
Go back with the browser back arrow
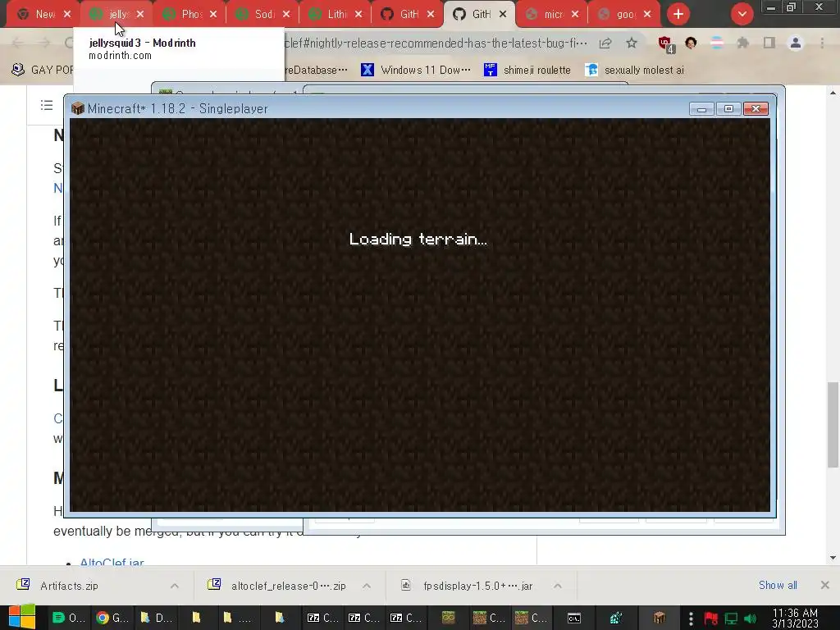(x=17, y=43)
